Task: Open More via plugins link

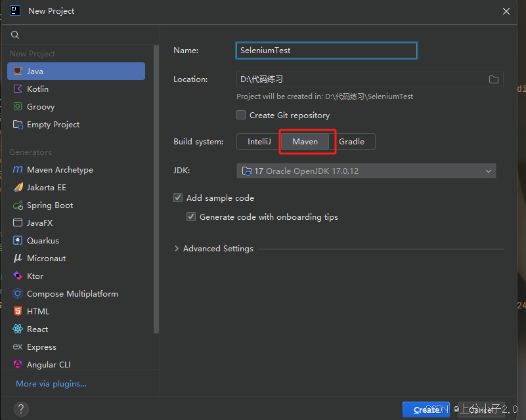Action: point(51,383)
